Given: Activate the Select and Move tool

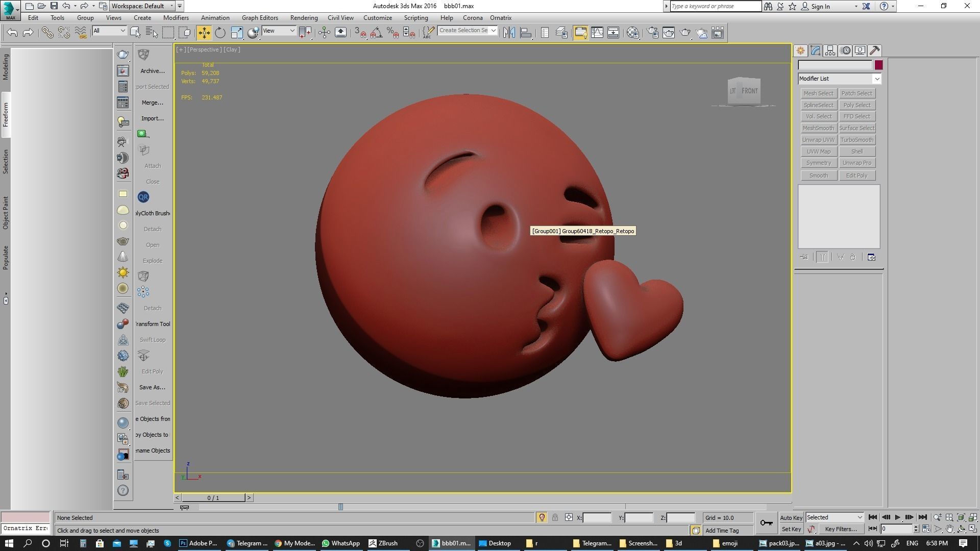Looking at the screenshot, I should [x=204, y=33].
